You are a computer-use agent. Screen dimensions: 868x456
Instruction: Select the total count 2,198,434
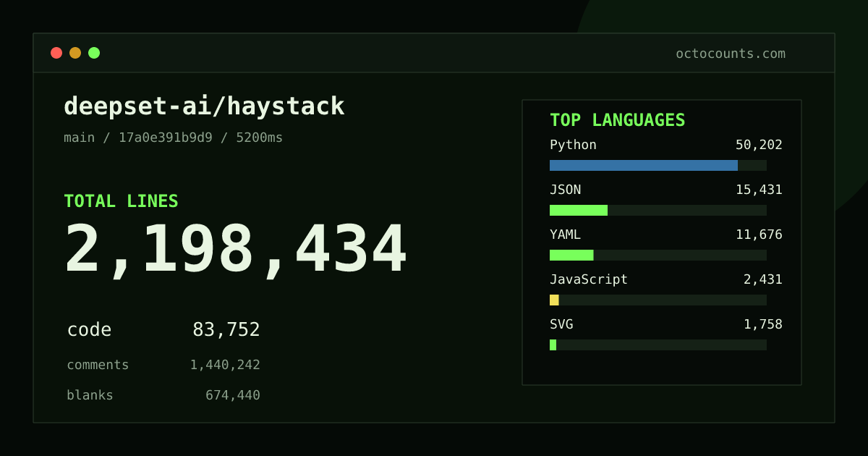point(236,250)
